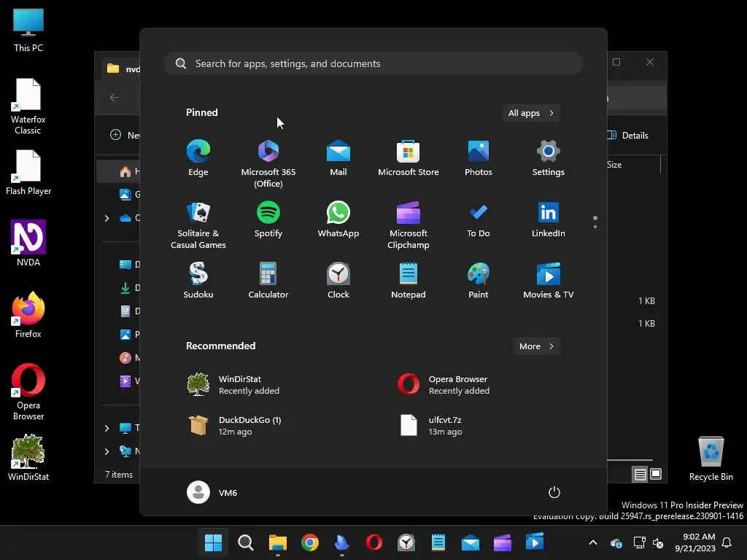Open Settings from the pinned apps
The height and width of the screenshot is (560, 747).
pyautogui.click(x=549, y=158)
